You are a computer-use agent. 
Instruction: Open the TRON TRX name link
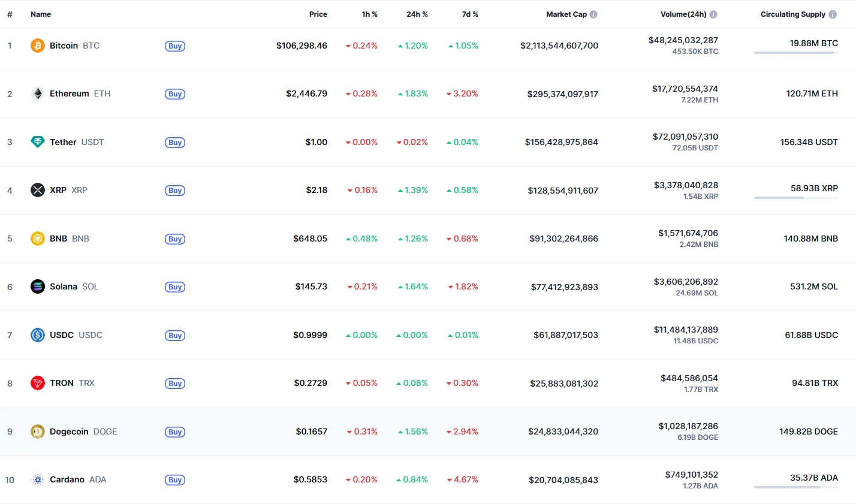click(72, 383)
